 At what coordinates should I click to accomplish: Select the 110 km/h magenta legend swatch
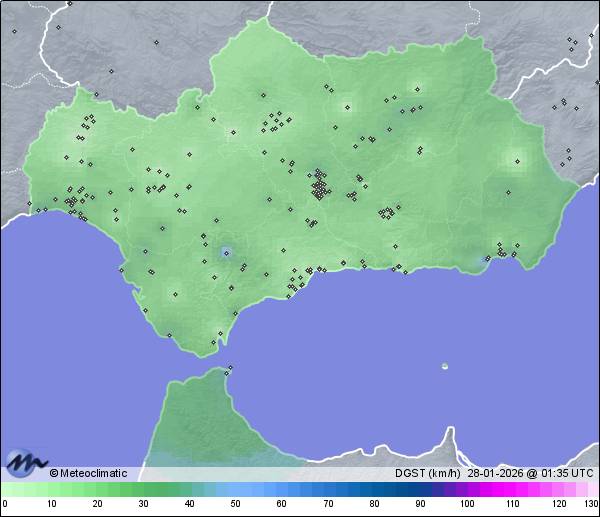tap(511, 490)
